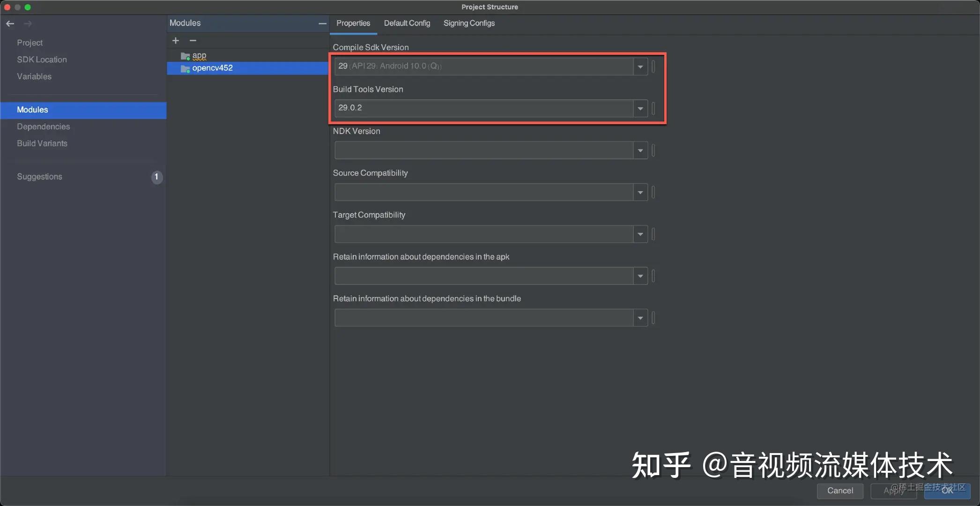Open the Dependencies section in sidebar
Screen dimensions: 980x506
(43, 126)
